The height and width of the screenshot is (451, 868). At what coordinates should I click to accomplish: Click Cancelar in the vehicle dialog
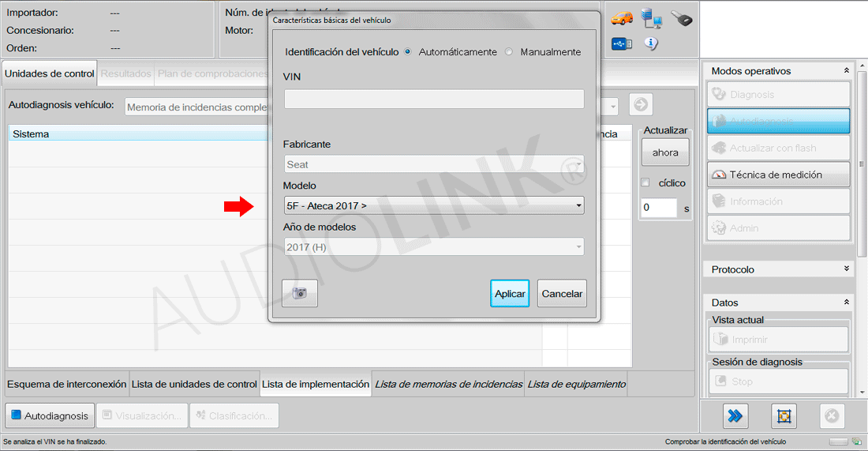pos(562,293)
